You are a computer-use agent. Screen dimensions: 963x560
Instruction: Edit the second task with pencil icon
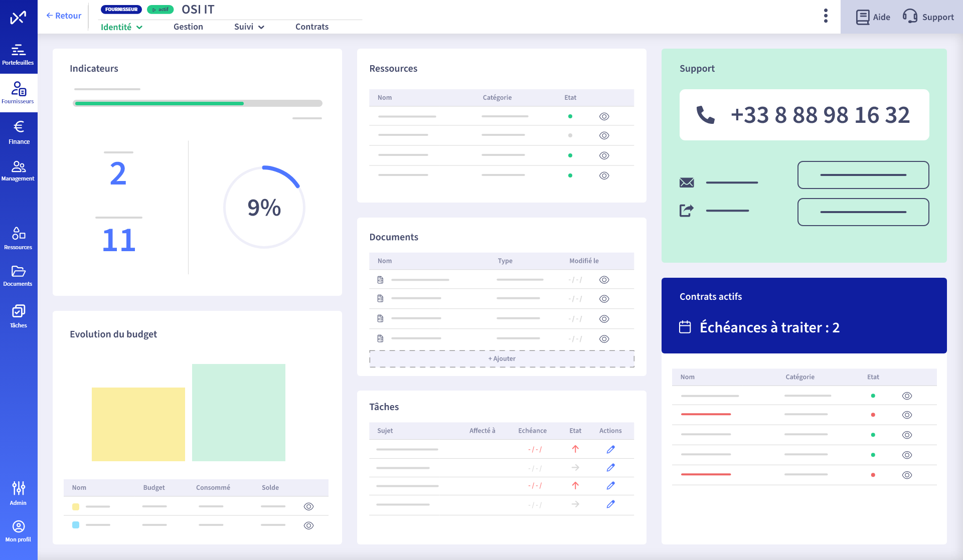coord(610,468)
